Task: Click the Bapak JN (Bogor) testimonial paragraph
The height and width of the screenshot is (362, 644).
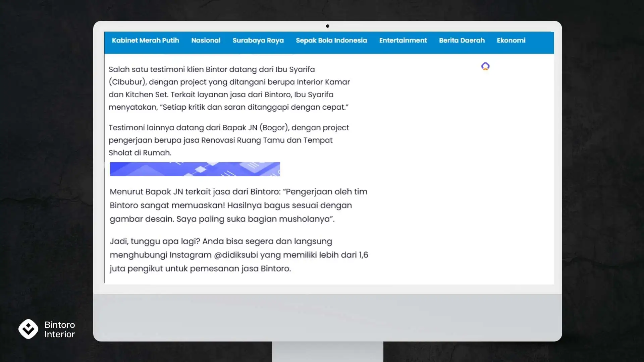Action: click(x=228, y=140)
